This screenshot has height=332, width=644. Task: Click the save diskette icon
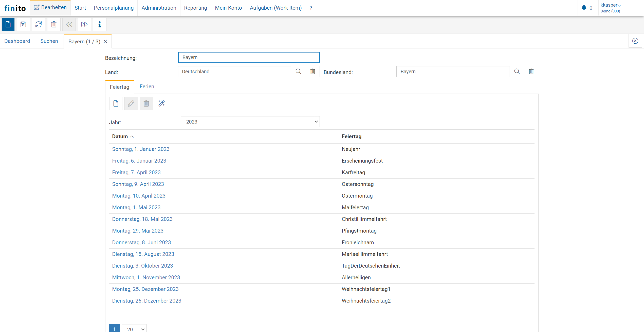(x=23, y=24)
